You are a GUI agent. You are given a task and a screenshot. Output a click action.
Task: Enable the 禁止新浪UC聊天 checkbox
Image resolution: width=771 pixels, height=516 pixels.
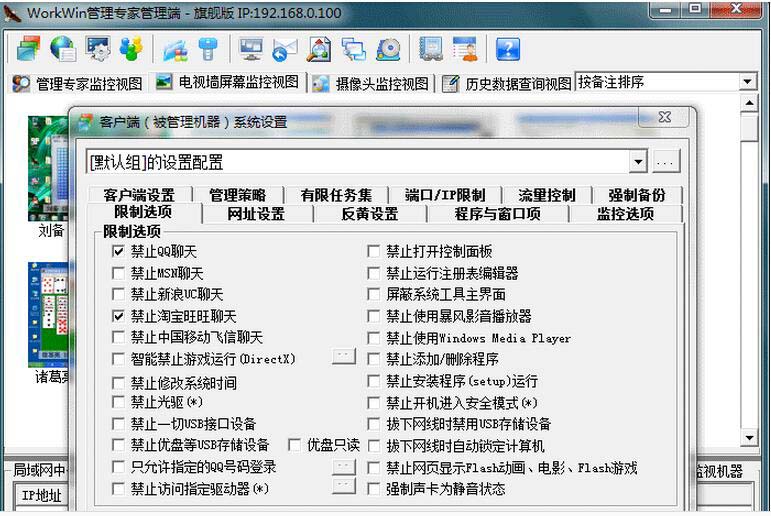[x=118, y=294]
